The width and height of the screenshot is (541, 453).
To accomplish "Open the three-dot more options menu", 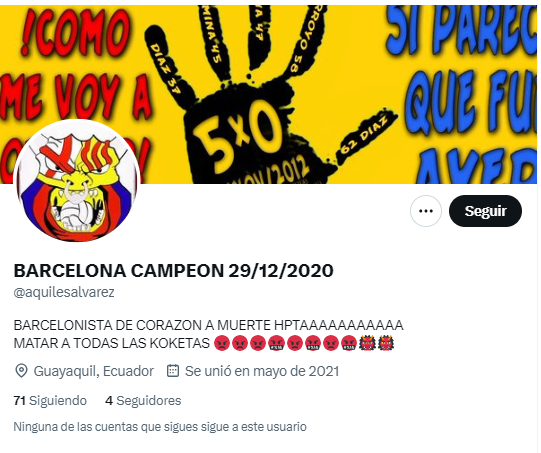I will (428, 213).
